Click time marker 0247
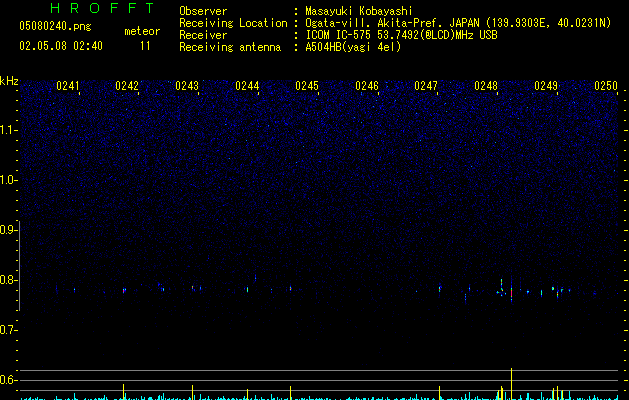This screenshot has height=400, width=629. click(426, 86)
